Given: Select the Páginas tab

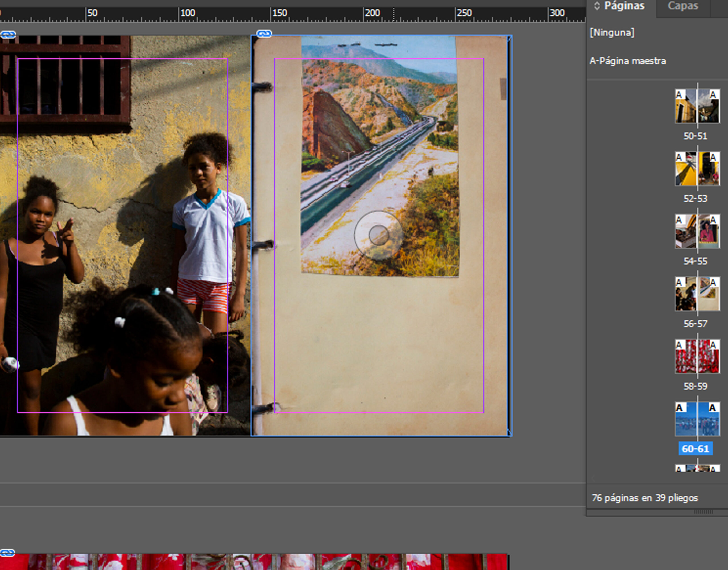Looking at the screenshot, I should point(624,6).
